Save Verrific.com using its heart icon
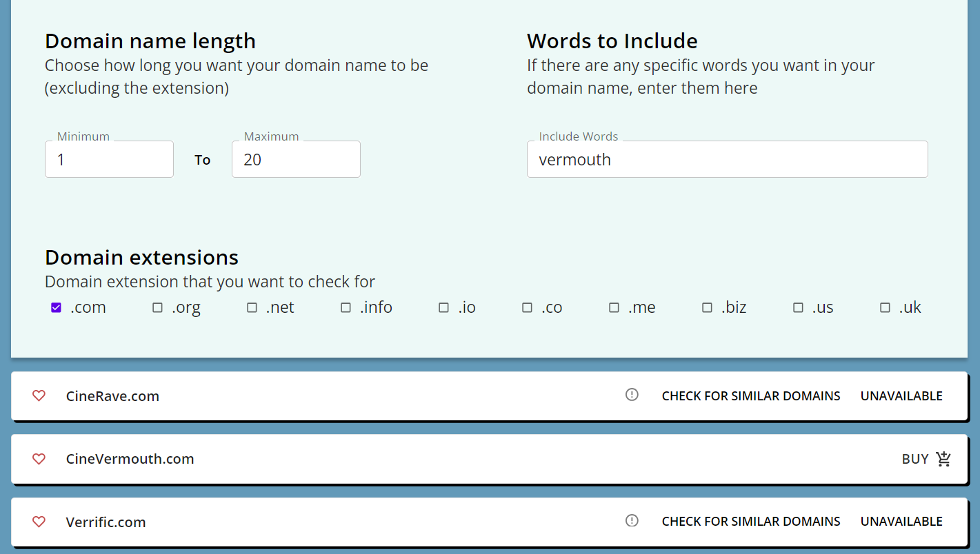Image resolution: width=980 pixels, height=554 pixels. tap(39, 522)
